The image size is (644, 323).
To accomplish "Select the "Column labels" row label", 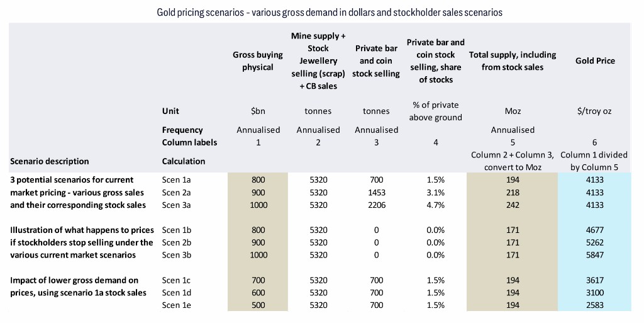I will pos(189,142).
